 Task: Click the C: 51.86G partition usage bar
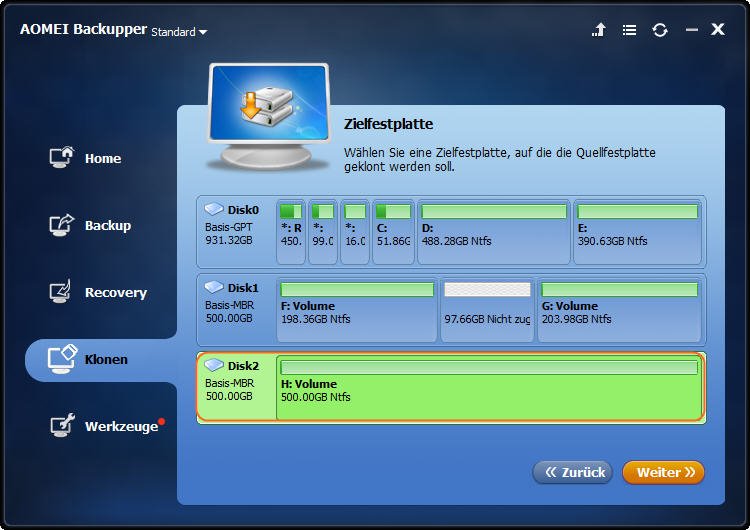tap(393, 211)
